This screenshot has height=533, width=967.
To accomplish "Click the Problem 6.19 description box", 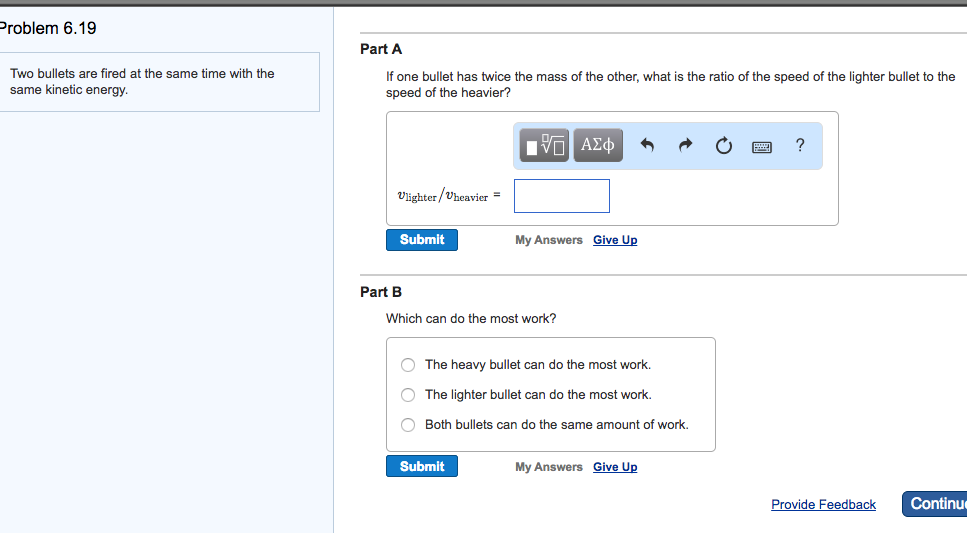I will click(160, 82).
